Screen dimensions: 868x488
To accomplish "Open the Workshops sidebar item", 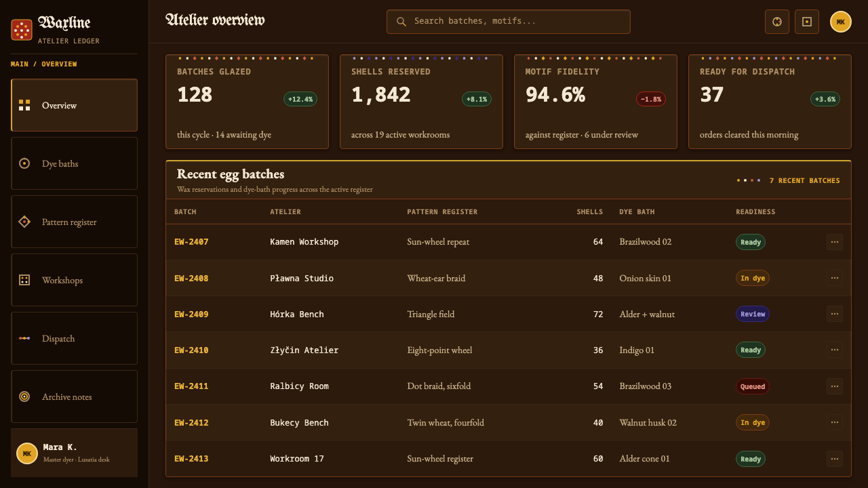I will point(74,280).
